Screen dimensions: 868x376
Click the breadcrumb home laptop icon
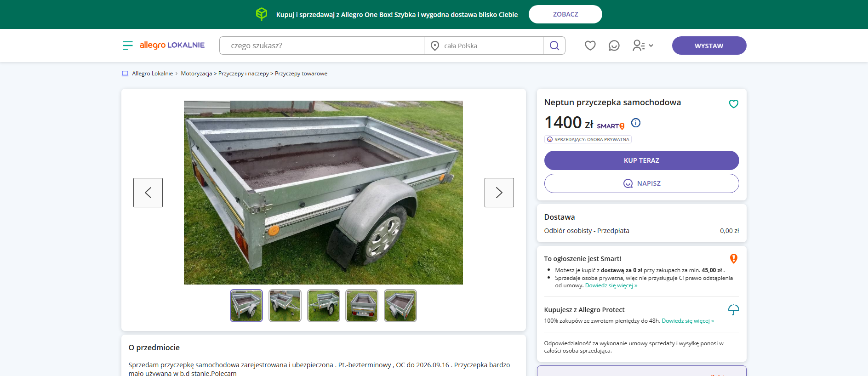pos(125,74)
